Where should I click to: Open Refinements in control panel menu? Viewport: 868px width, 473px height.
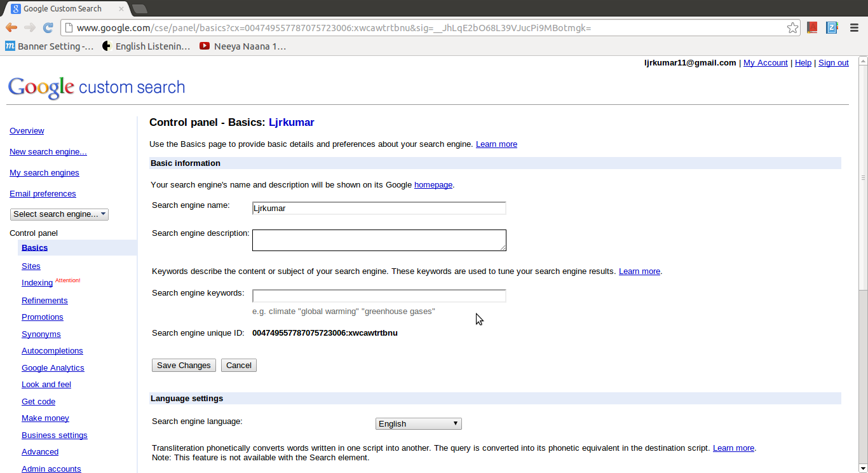[x=44, y=301]
